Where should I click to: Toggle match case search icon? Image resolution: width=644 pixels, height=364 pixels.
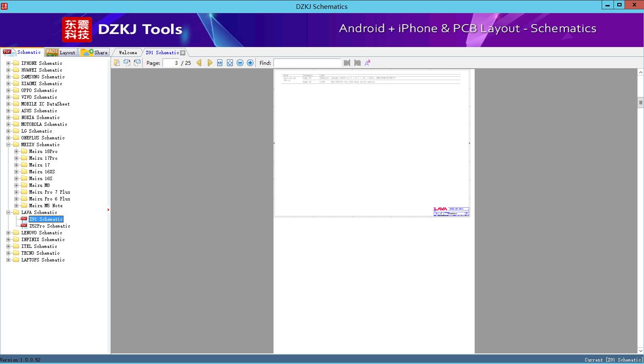(368, 63)
